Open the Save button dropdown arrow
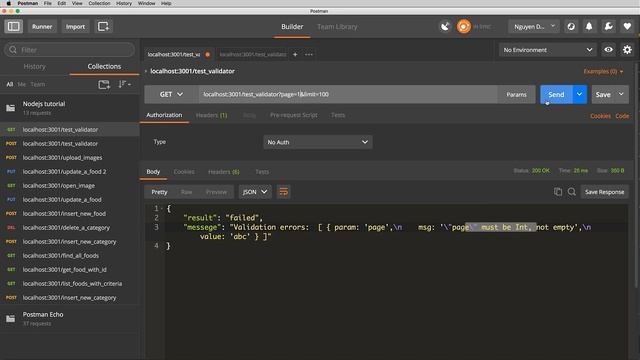 tap(621, 94)
